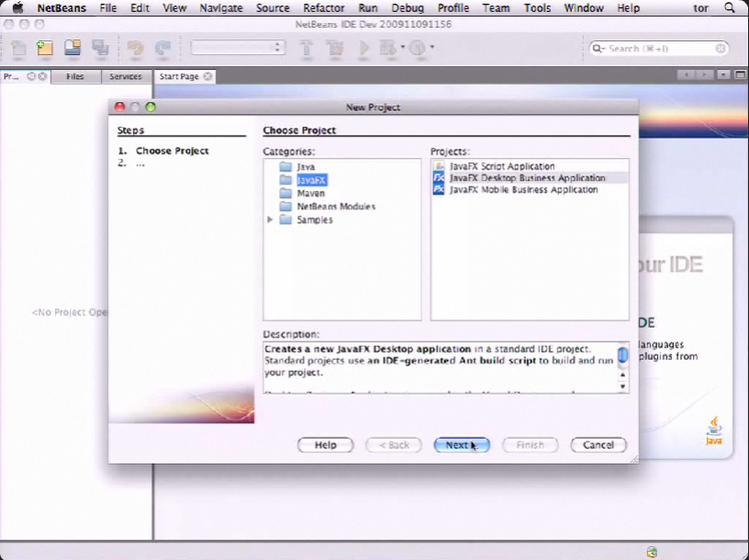Open the project configuration combo box
This screenshot has height=560, width=749.
[238, 48]
